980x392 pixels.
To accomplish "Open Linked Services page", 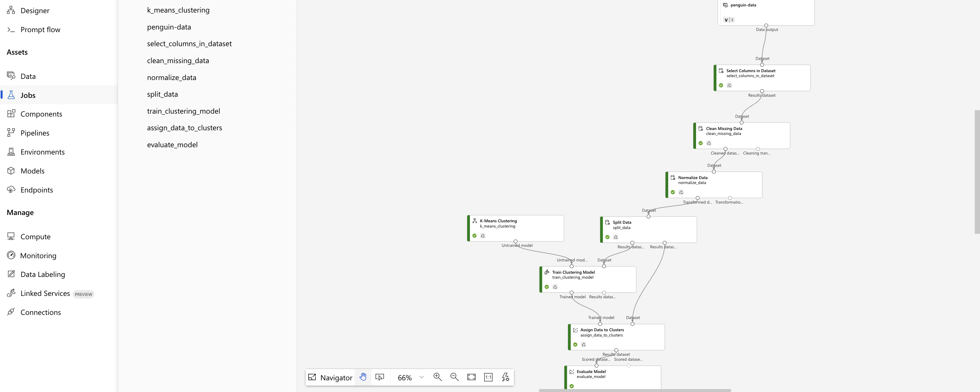I will (x=45, y=294).
